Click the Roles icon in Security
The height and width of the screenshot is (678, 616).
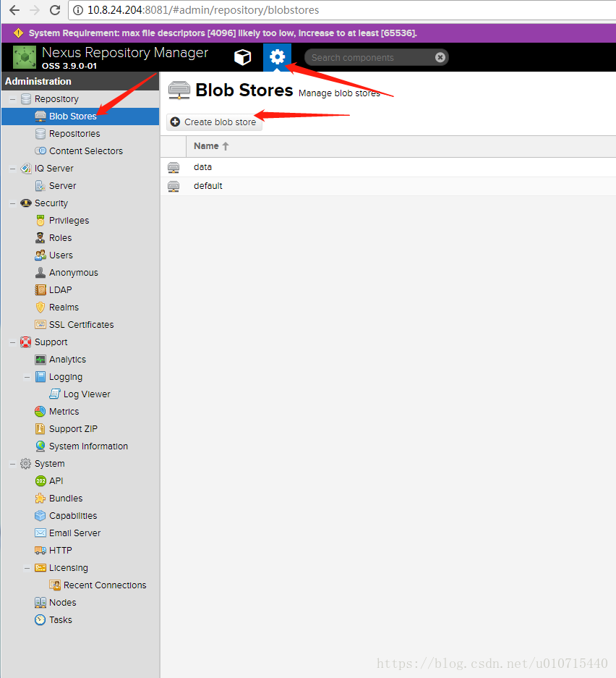coord(40,238)
